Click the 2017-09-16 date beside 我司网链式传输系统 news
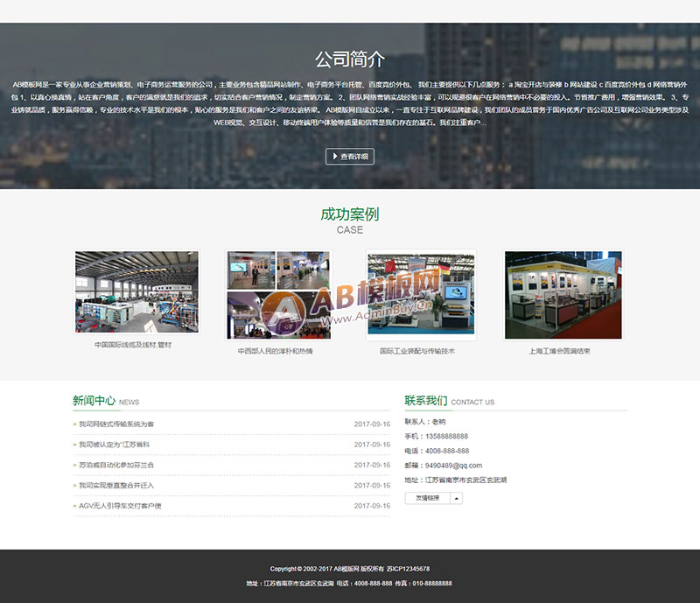This screenshot has width=700, height=603. pyautogui.click(x=372, y=424)
